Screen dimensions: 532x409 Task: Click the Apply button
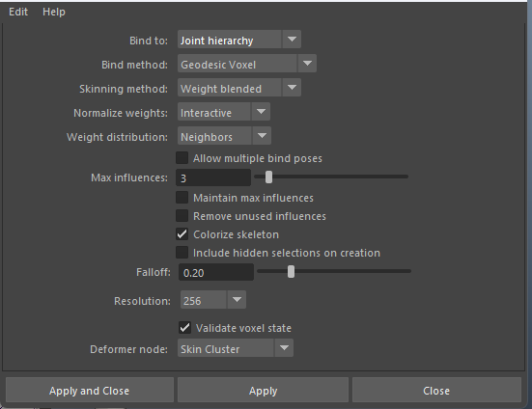coord(263,391)
